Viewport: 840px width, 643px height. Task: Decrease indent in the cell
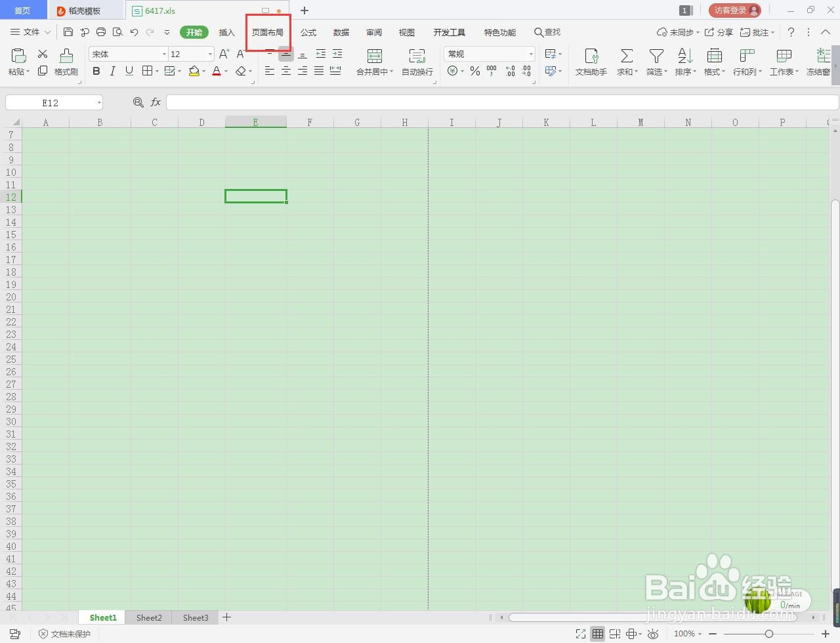point(321,54)
